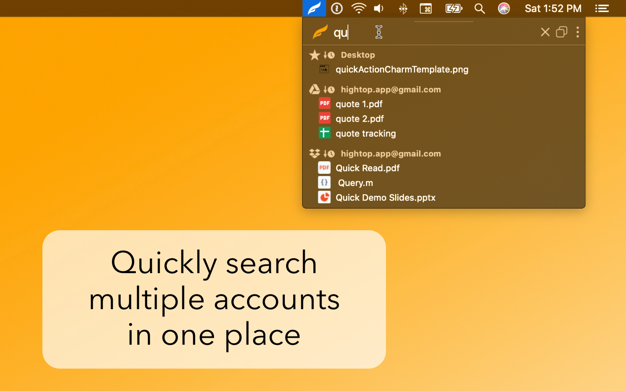Clear the search with the X icon
Screen dimensions: 626x391
pyautogui.click(x=545, y=32)
